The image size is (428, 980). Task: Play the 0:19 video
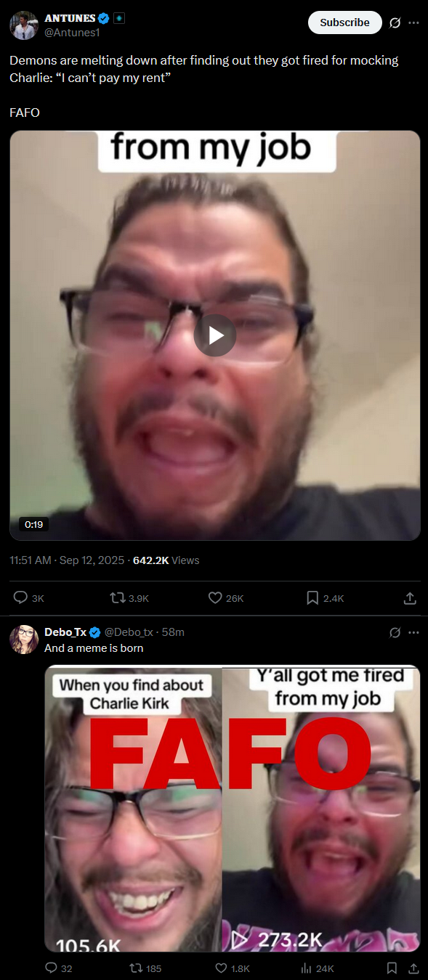[x=215, y=335]
